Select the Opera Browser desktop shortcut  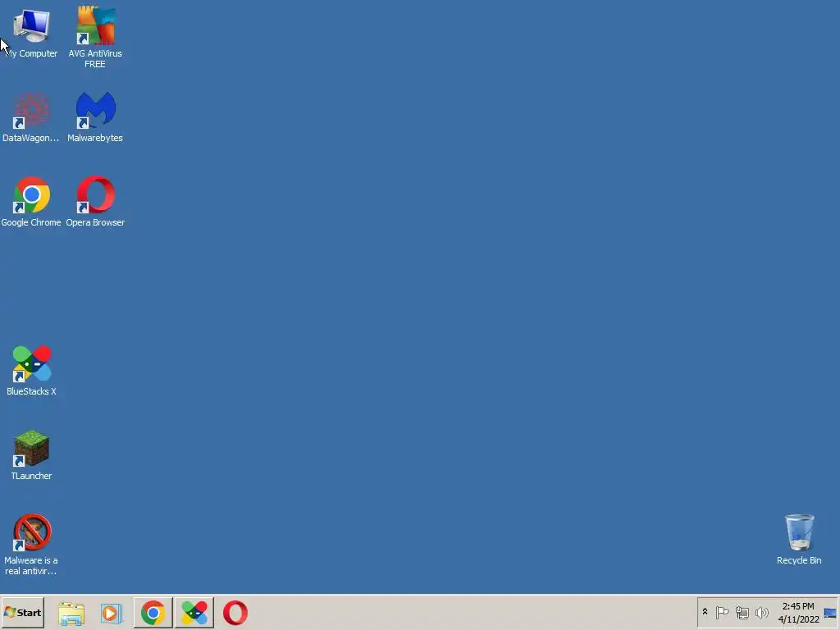pos(95,202)
